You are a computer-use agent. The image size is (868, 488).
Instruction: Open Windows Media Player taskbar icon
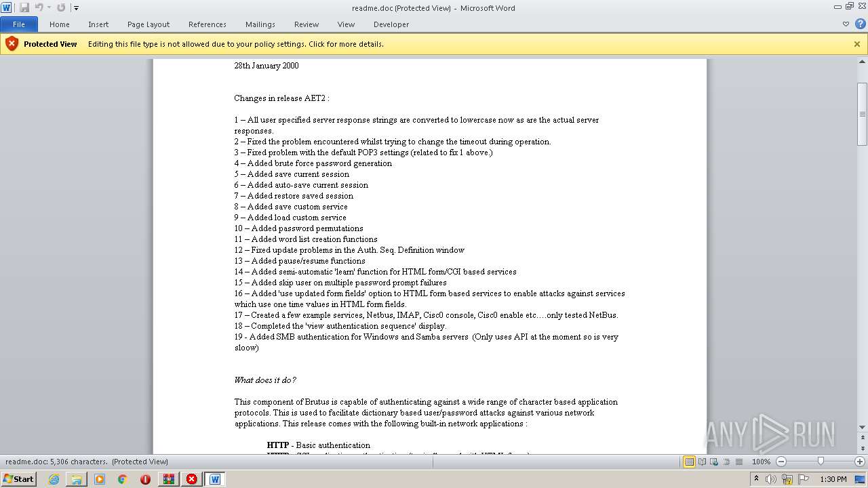tap(100, 479)
